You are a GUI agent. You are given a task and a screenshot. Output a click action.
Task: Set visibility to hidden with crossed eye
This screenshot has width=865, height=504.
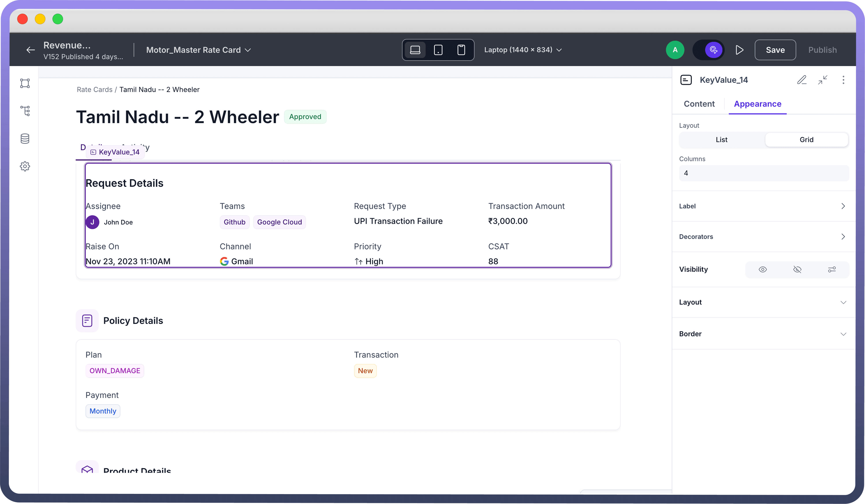point(797,269)
